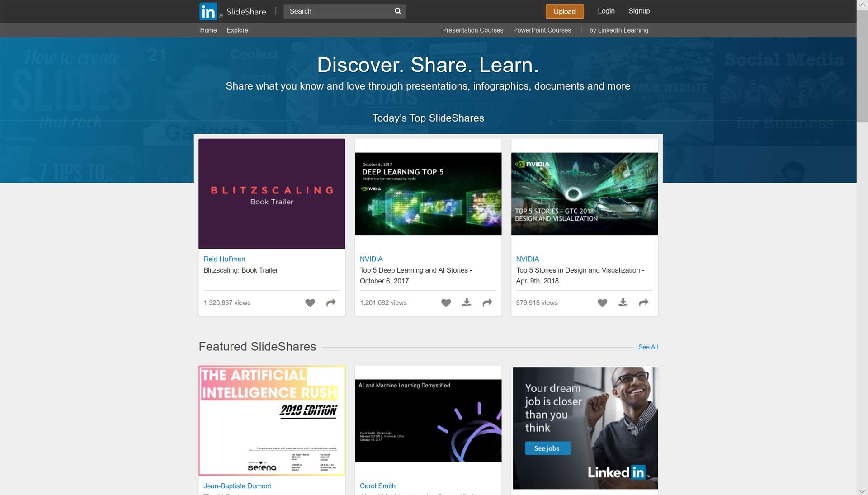
Task: Open Carol Smith author profile
Action: point(377,486)
